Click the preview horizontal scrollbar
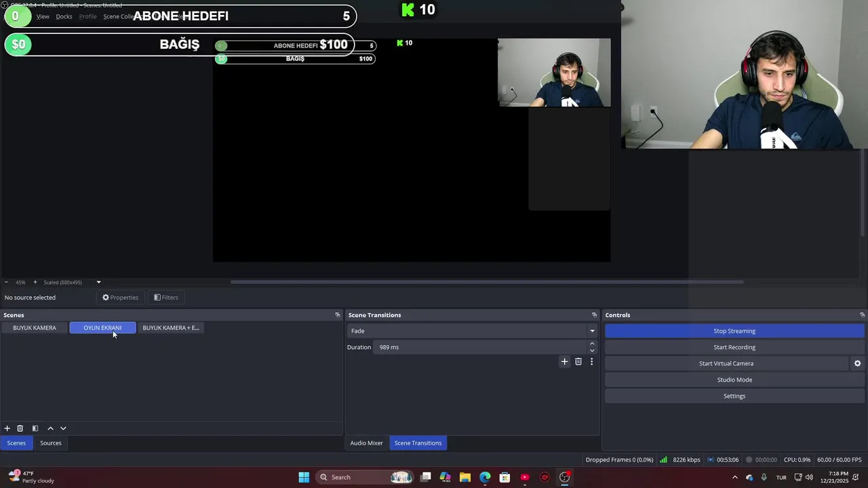Screen dimensions: 868x488 487,282
